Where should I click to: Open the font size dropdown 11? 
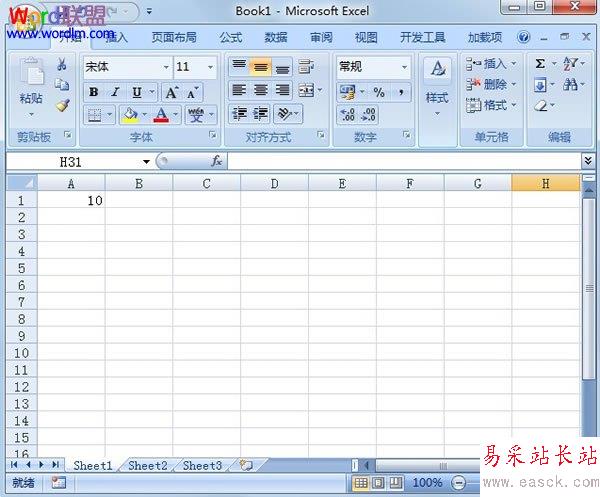click(210, 67)
